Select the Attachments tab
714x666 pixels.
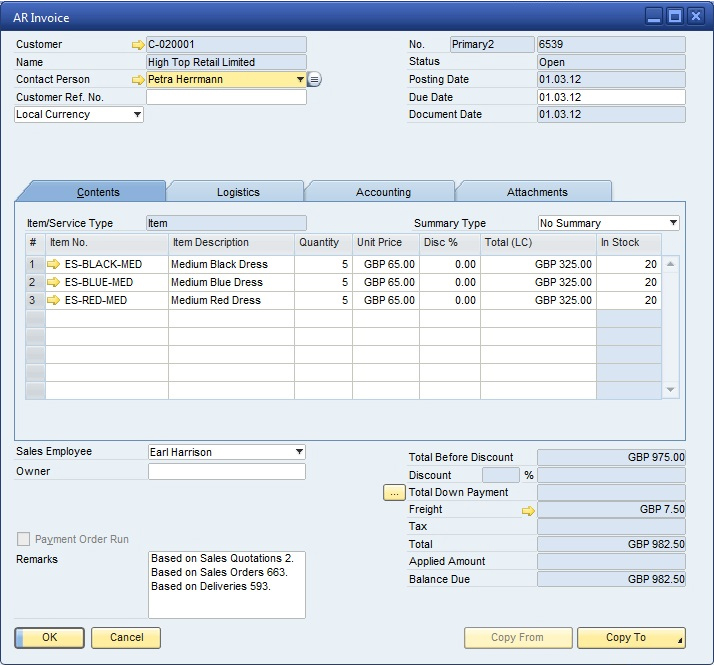[537, 192]
